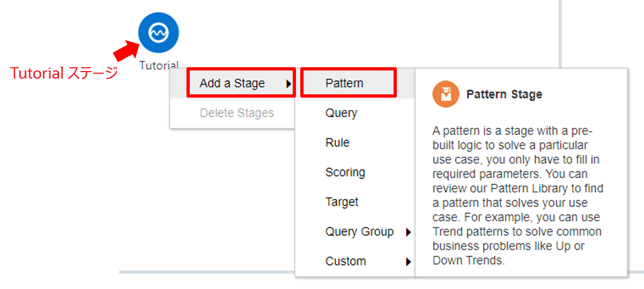Click the Pattern Stage description paragraph
The width and height of the screenshot is (644, 289).
(518, 195)
